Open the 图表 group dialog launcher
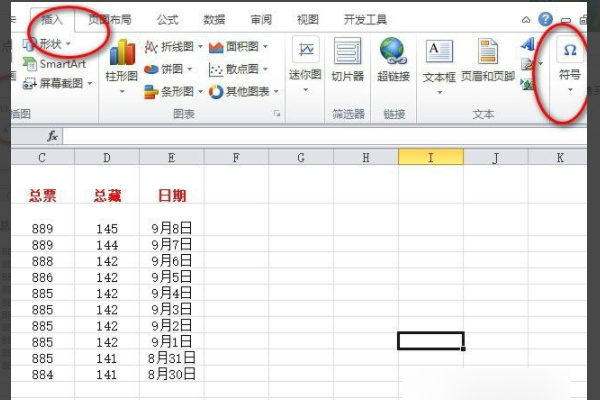 pos(277,114)
